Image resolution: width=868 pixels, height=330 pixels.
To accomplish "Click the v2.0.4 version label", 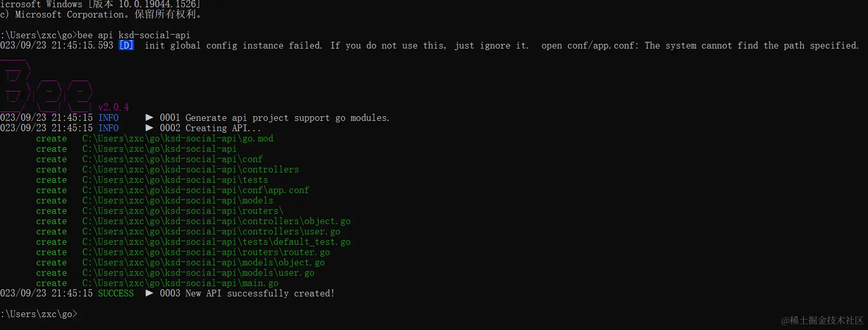I will (113, 107).
